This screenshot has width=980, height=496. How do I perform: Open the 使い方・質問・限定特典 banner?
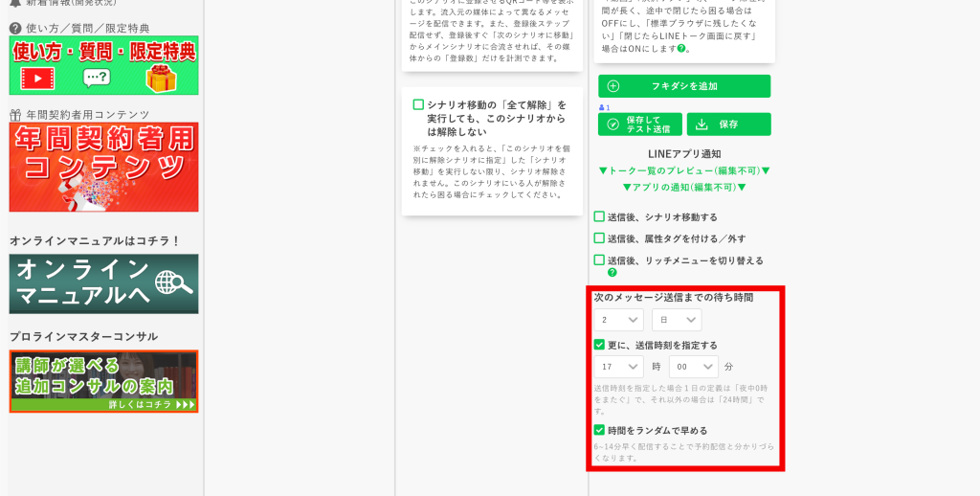103,65
